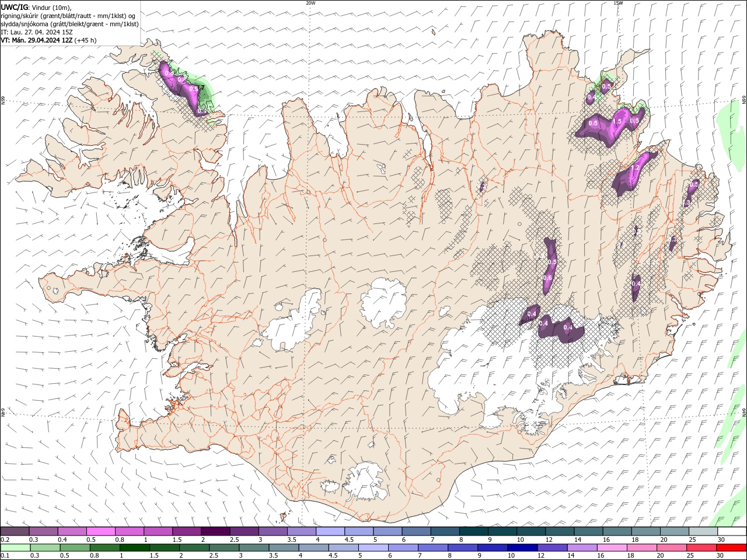Click the 0.5–0.8 bright pink snow legend swatch

101,531
